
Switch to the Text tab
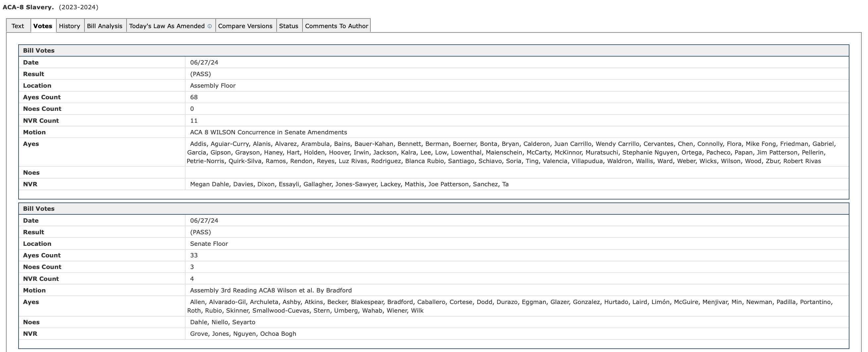pyautogui.click(x=18, y=26)
